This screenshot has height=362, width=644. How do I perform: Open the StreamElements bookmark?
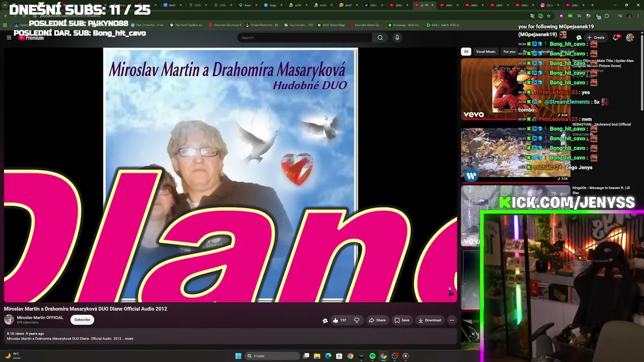click(262, 25)
